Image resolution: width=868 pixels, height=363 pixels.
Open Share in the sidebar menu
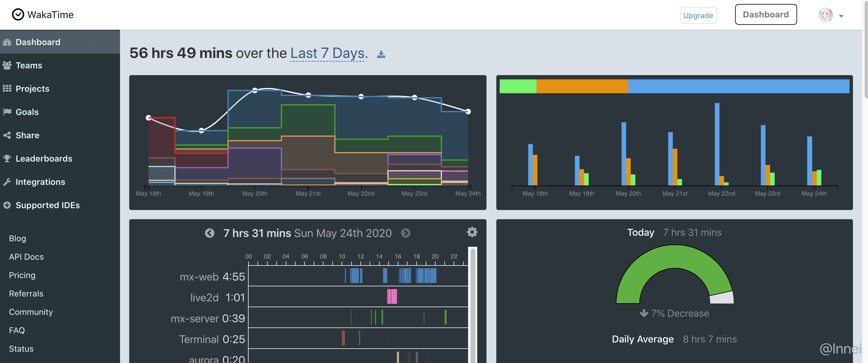pyautogui.click(x=60, y=136)
